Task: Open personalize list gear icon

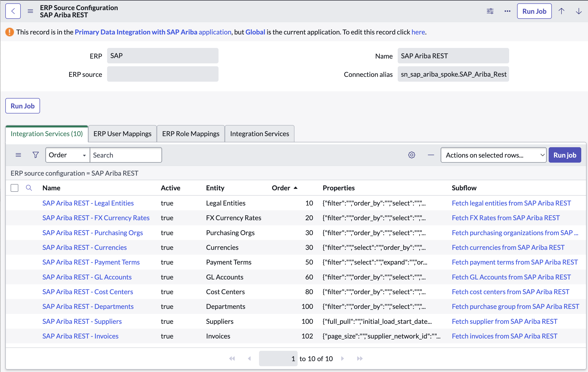Action: (411, 155)
